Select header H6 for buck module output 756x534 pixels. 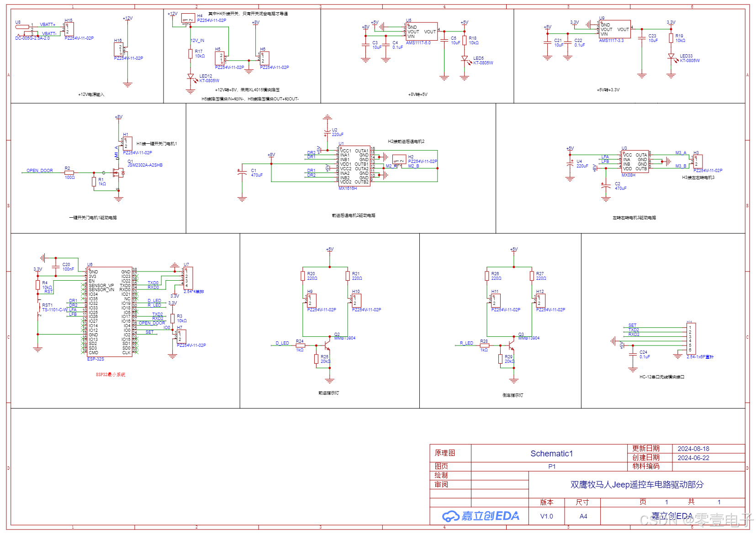click(264, 58)
